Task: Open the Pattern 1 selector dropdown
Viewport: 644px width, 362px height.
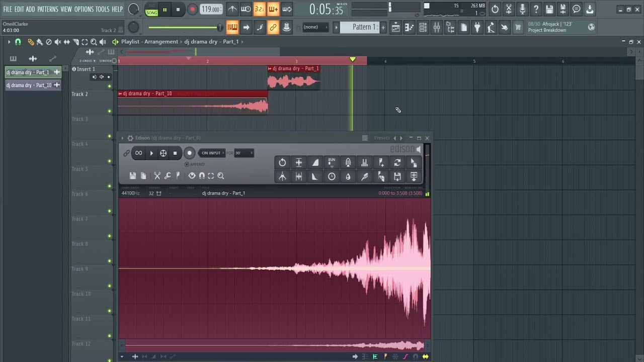Action: click(361, 27)
